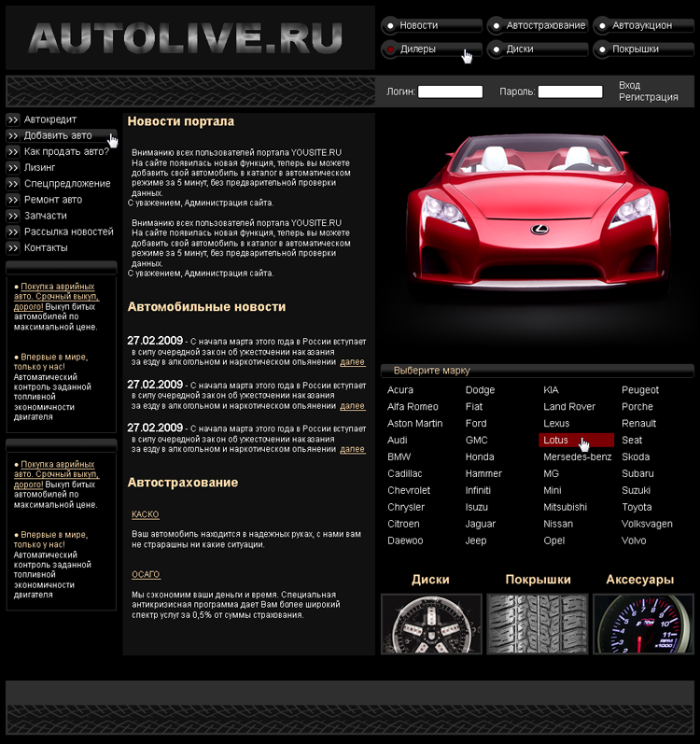Select the Acura car brand

point(400,390)
